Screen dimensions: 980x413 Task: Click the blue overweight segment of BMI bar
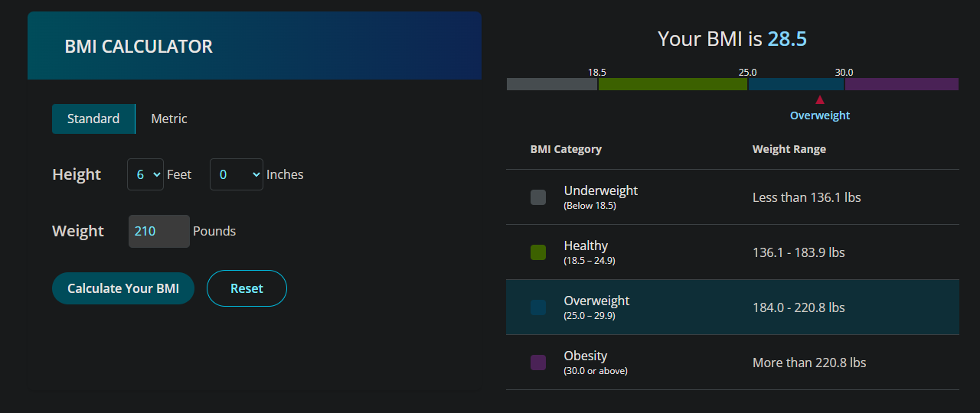(x=796, y=84)
